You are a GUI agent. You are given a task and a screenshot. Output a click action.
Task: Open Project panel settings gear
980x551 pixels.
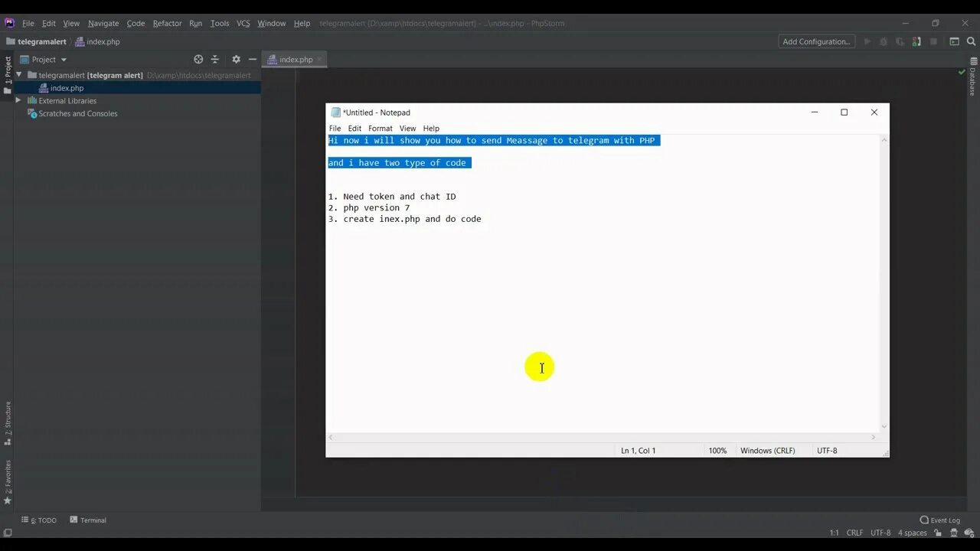(236, 59)
